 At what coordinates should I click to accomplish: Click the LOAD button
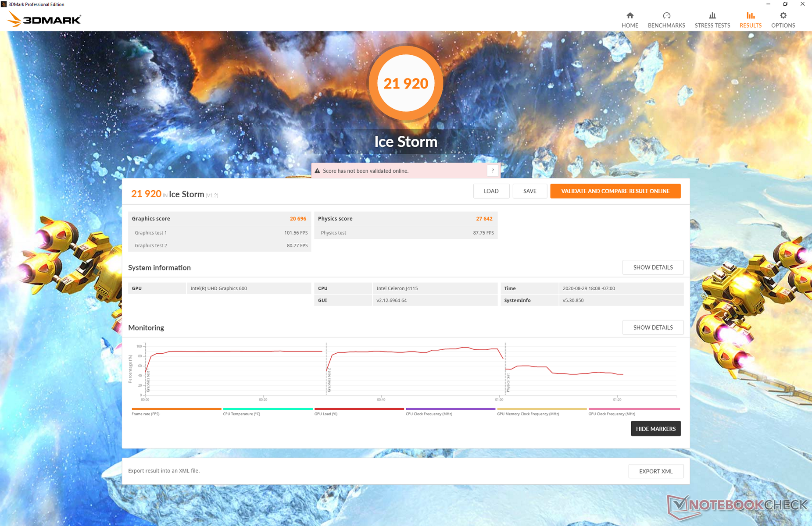coord(491,191)
